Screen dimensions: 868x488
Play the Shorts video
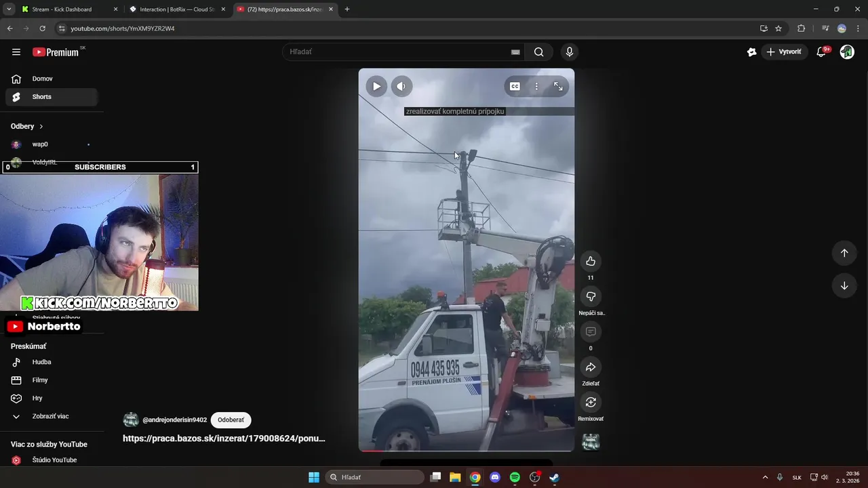[376, 86]
